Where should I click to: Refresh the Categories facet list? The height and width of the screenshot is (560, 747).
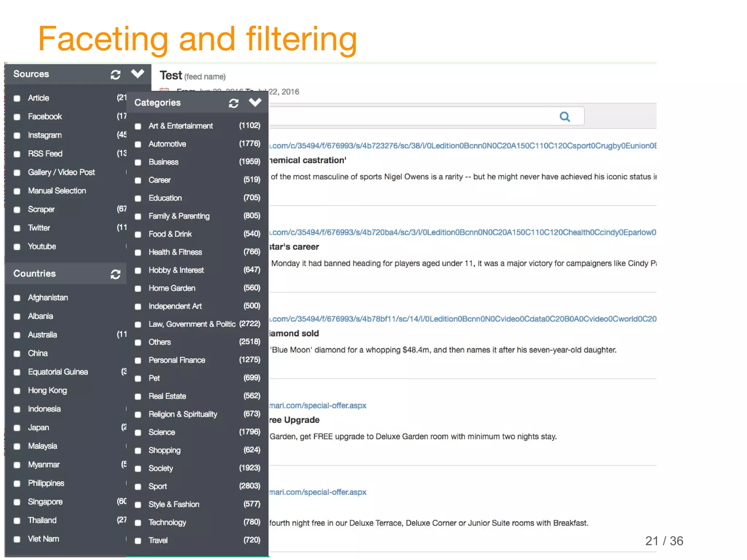(234, 104)
